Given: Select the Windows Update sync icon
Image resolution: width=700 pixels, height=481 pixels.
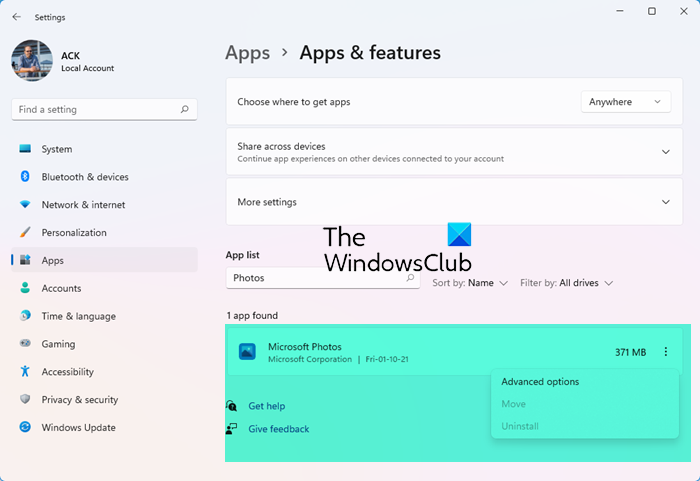Looking at the screenshot, I should [x=25, y=427].
